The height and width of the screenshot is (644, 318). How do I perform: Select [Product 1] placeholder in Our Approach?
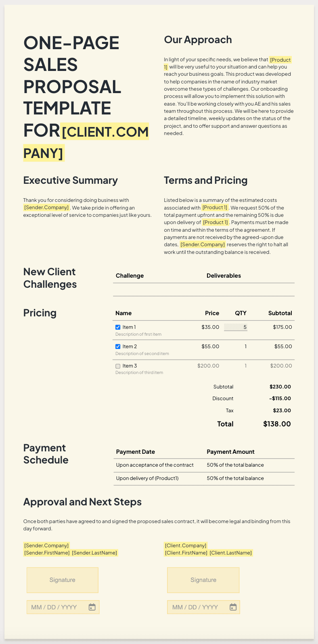(x=280, y=60)
